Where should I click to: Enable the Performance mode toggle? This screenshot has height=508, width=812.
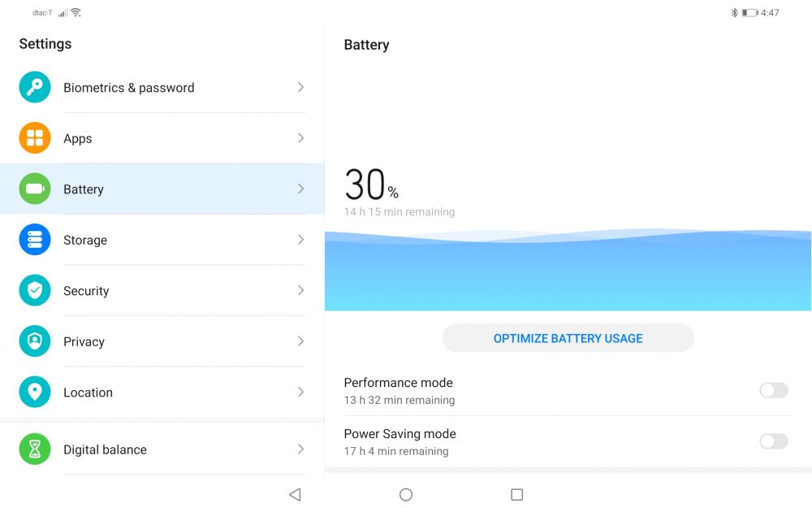click(774, 390)
